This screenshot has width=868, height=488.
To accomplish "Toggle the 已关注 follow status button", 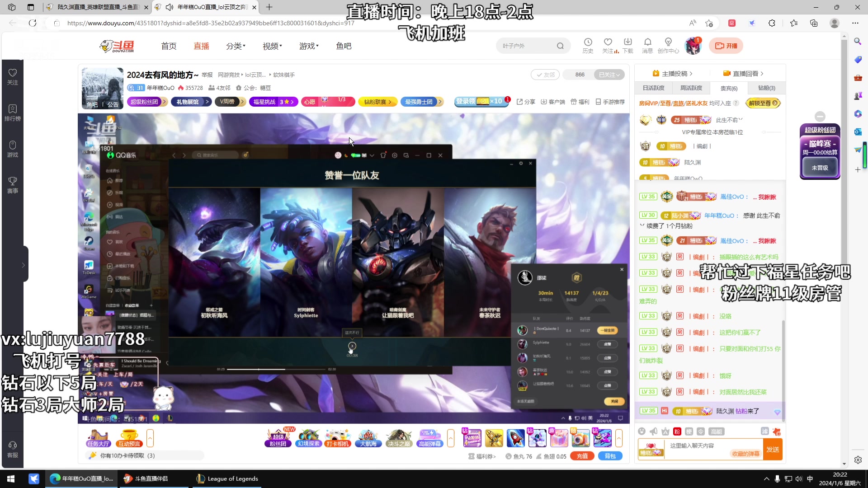I will [609, 75].
